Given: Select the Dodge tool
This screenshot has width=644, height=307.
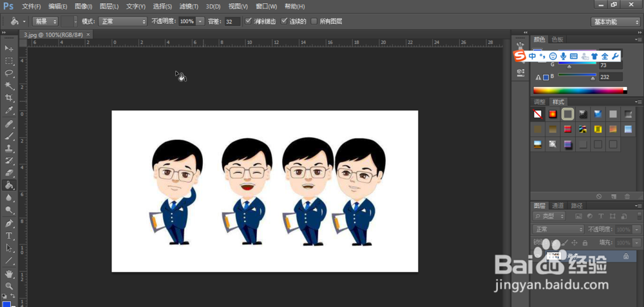Looking at the screenshot, I should 9,210.
